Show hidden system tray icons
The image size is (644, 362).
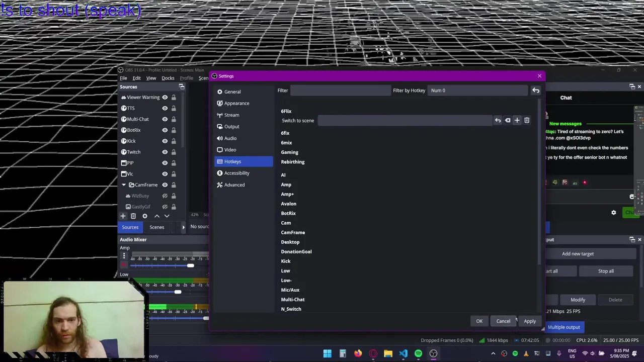493,353
